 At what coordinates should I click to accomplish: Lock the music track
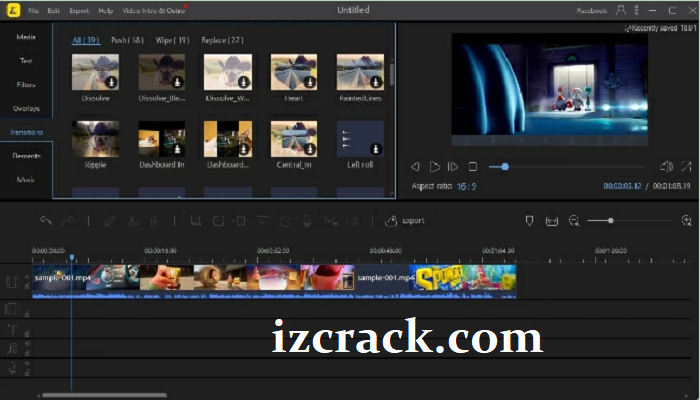pyautogui.click(x=27, y=353)
